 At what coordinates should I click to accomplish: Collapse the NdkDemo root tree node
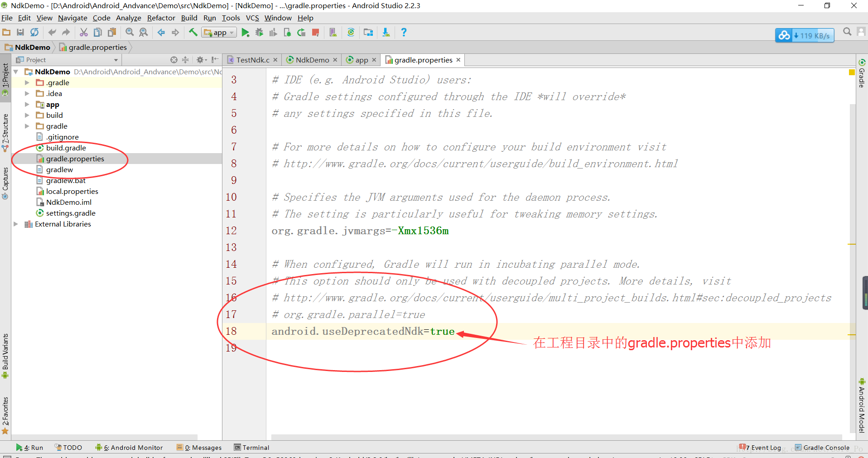(16, 72)
